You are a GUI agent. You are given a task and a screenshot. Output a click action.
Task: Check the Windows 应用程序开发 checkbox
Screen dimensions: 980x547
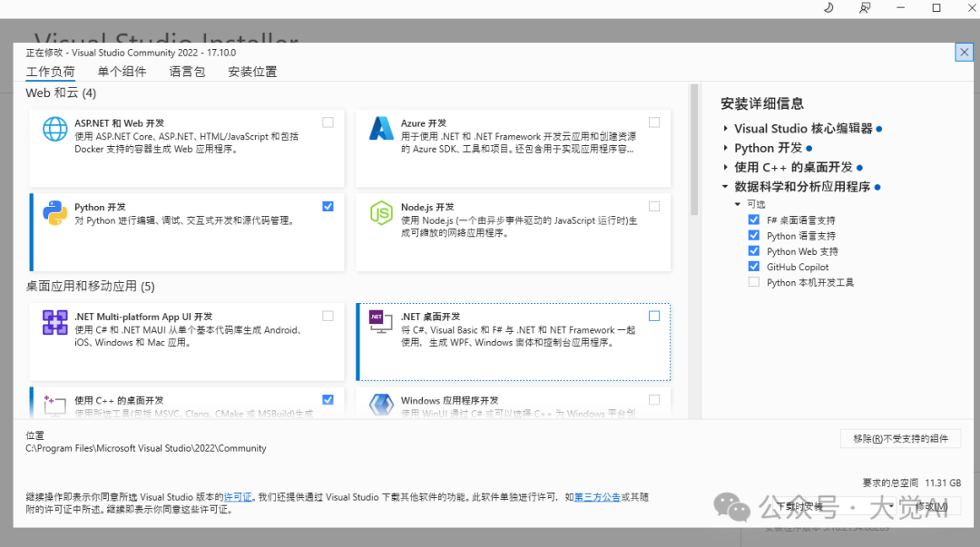pyautogui.click(x=653, y=399)
